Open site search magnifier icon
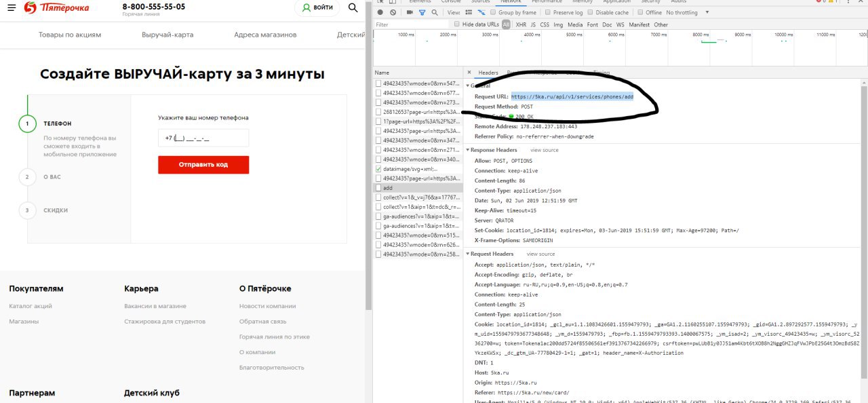This screenshot has width=868, height=403. (x=353, y=7)
